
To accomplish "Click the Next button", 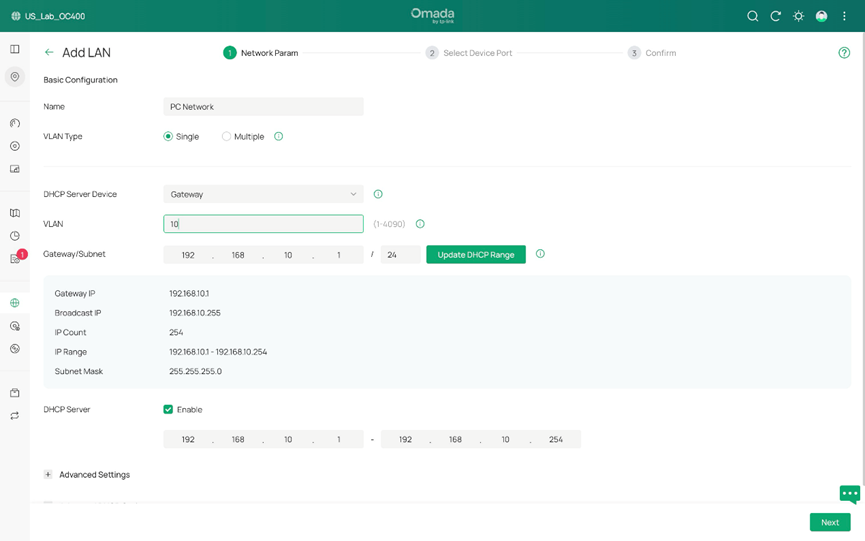I will pyautogui.click(x=829, y=522).
